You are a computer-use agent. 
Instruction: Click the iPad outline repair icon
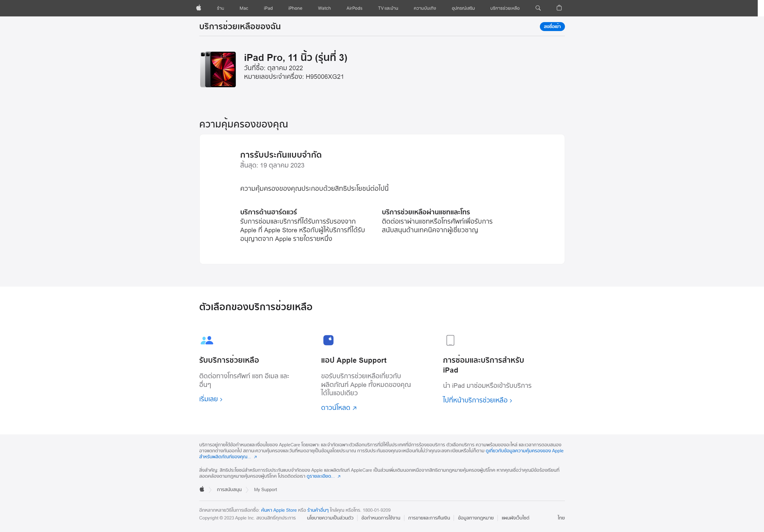coord(450,340)
